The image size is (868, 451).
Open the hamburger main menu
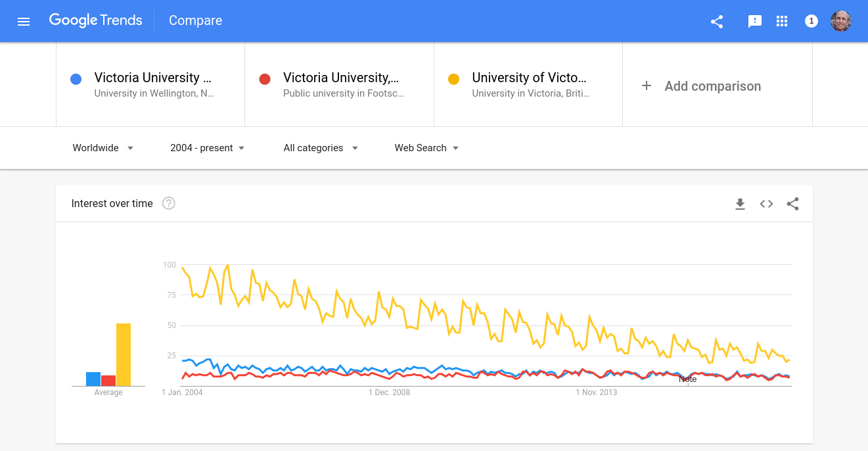pyautogui.click(x=24, y=21)
